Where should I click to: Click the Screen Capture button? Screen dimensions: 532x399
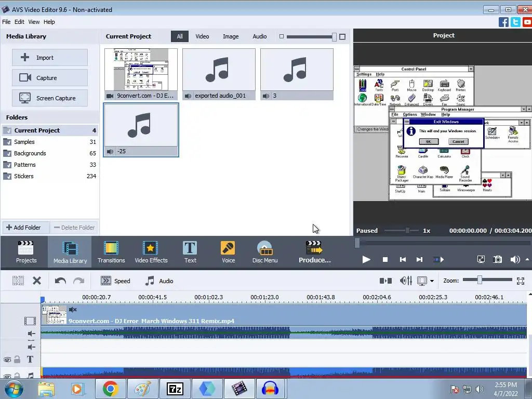point(50,98)
